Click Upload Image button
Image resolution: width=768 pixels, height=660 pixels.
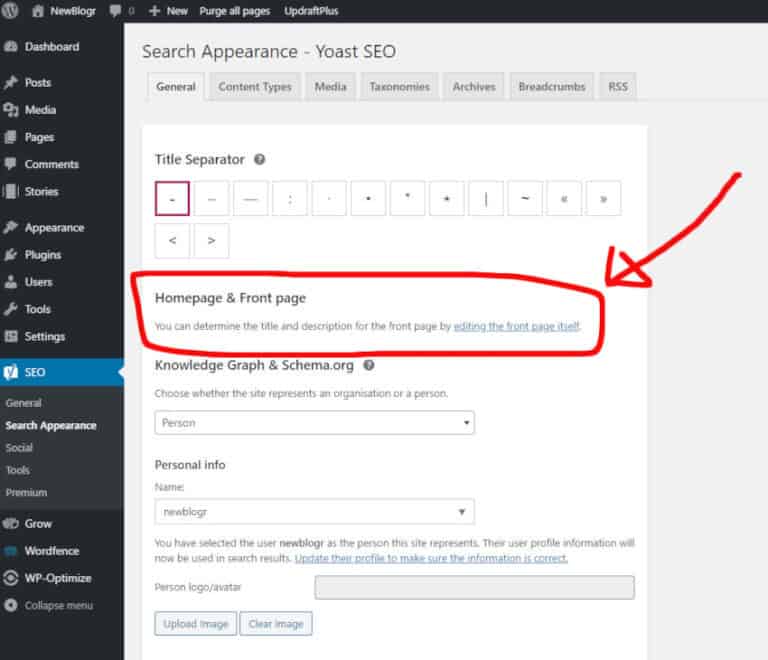coord(196,624)
